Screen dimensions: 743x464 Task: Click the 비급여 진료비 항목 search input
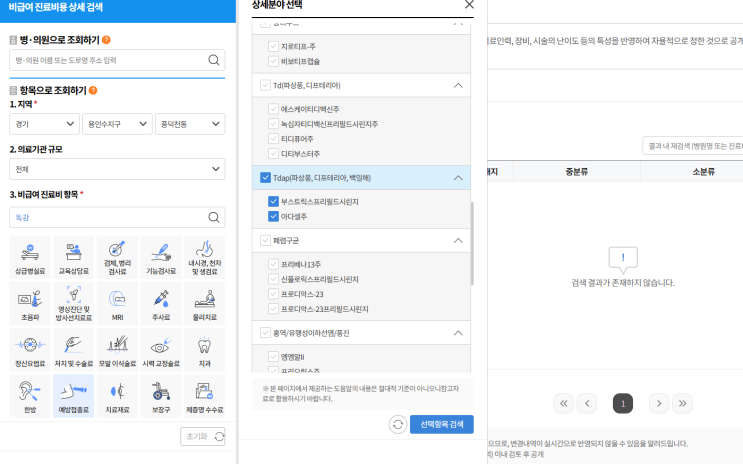click(117, 218)
